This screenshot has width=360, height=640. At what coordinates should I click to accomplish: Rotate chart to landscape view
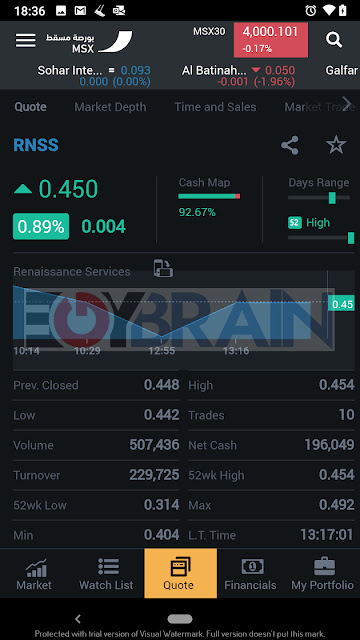point(163,269)
